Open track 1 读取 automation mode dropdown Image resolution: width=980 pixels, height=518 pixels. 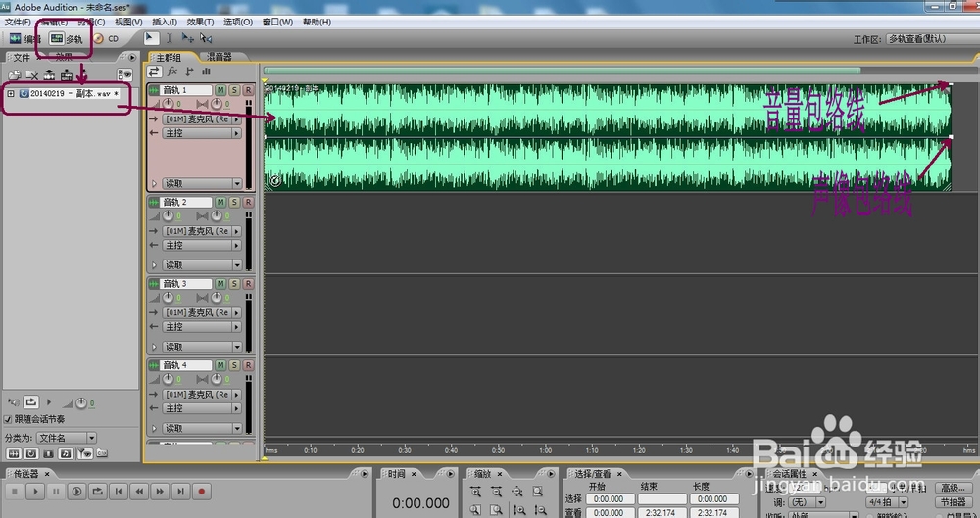tap(203, 184)
